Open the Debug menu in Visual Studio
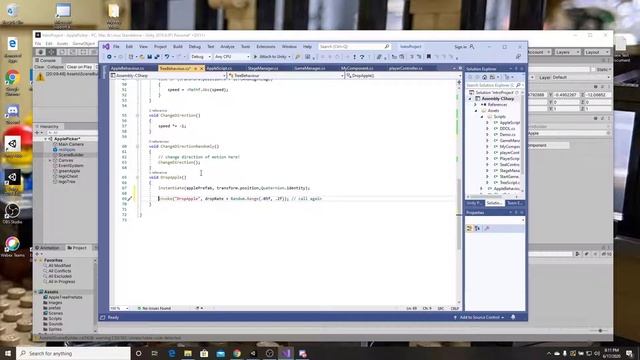640x360 pixels. point(195,47)
